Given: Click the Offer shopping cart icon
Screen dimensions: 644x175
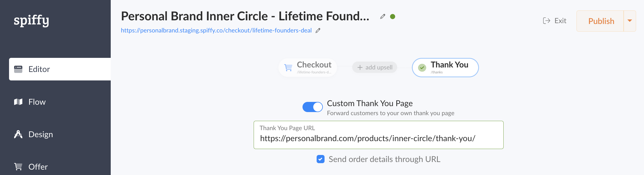Looking at the screenshot, I should pyautogui.click(x=18, y=167).
